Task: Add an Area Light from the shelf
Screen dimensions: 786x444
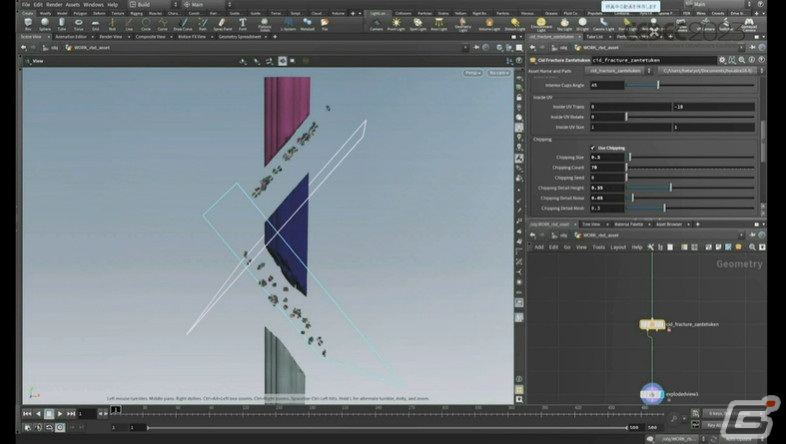Action: point(439,24)
